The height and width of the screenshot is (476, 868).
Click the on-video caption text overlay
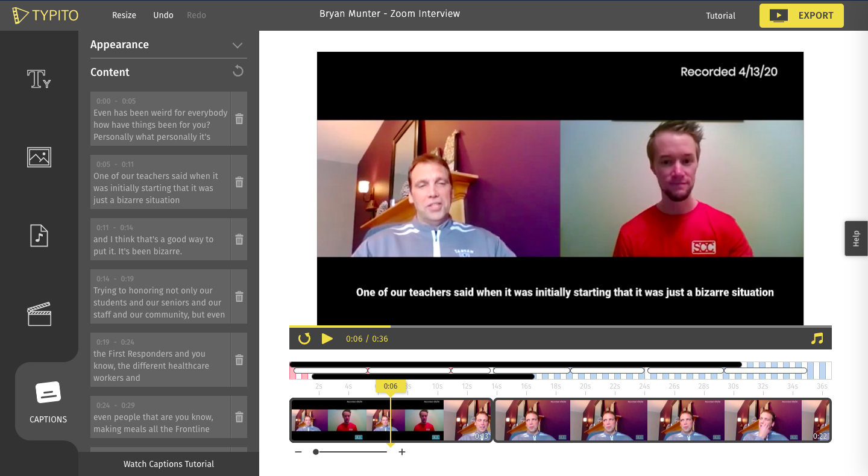[x=565, y=292]
